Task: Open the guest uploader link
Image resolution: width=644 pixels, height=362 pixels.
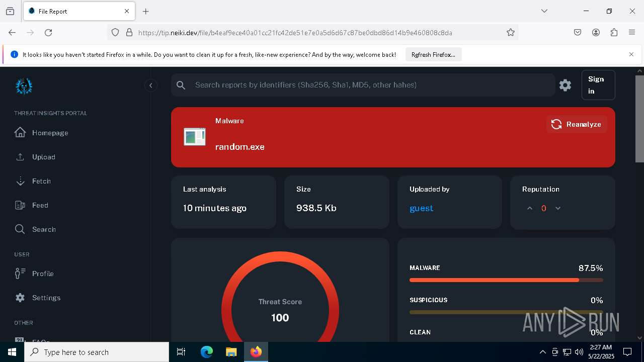Action: tap(421, 208)
